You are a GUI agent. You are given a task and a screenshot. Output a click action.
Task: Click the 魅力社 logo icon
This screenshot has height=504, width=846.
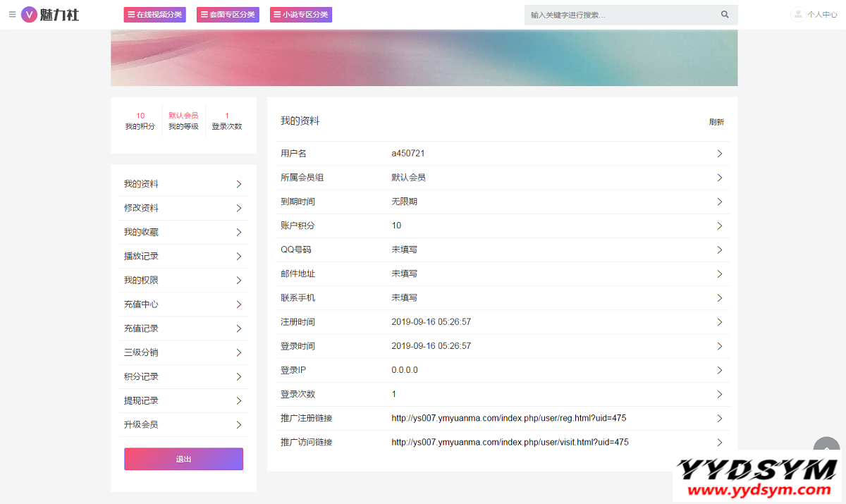30,14
